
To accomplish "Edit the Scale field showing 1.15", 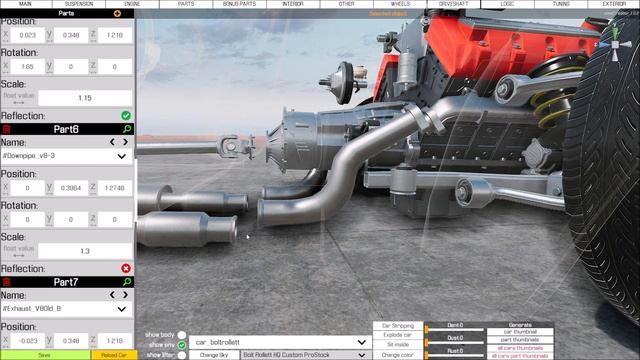I will tap(85, 98).
